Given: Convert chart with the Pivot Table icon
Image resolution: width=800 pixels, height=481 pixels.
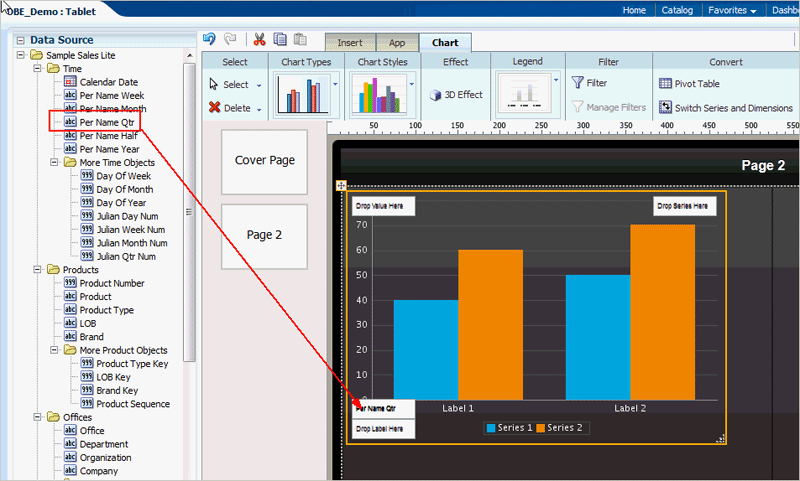Looking at the screenshot, I should click(665, 83).
